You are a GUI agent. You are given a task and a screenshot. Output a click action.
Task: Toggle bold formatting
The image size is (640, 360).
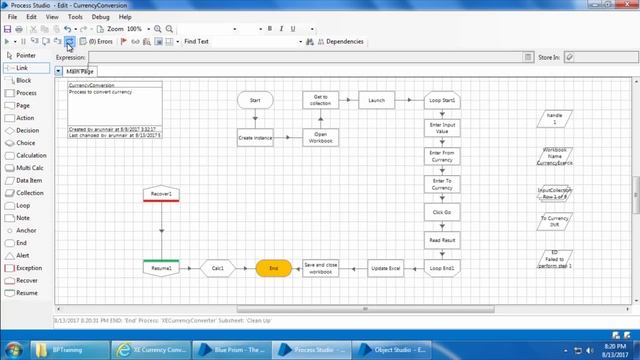click(270, 29)
